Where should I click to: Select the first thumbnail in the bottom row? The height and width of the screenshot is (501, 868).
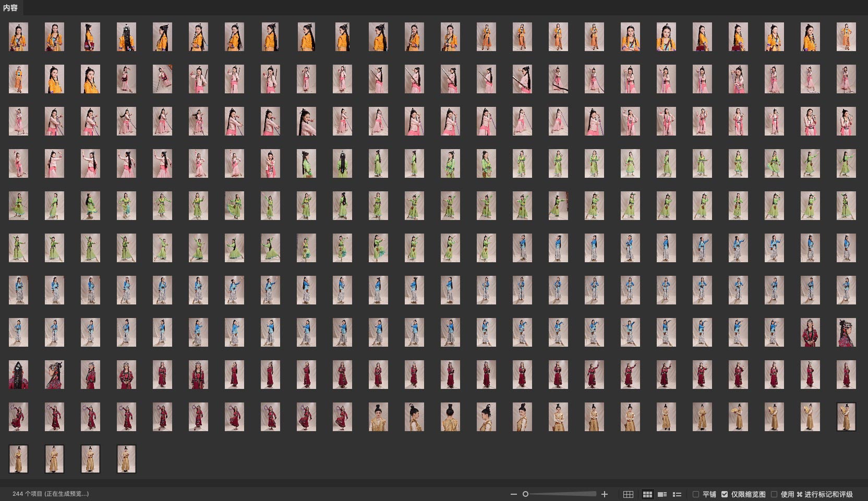click(18, 459)
